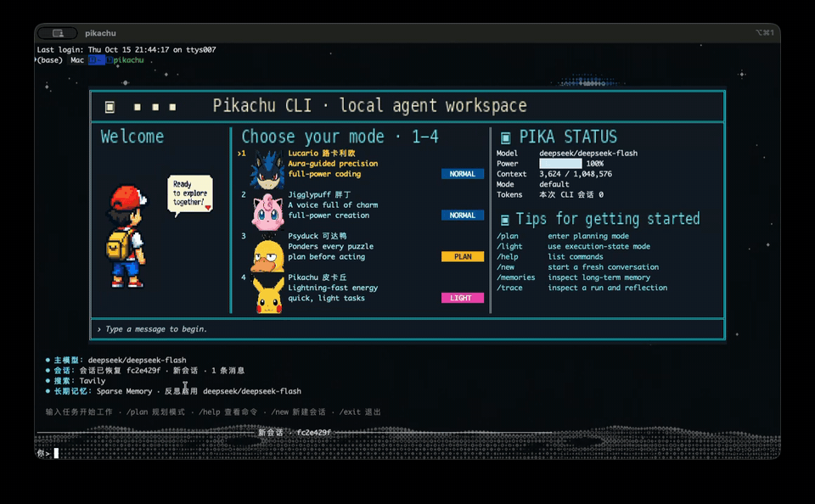The image size is (815, 504).
Task: Click 'Choose your mode · 1-4' heading
Action: [x=340, y=137]
